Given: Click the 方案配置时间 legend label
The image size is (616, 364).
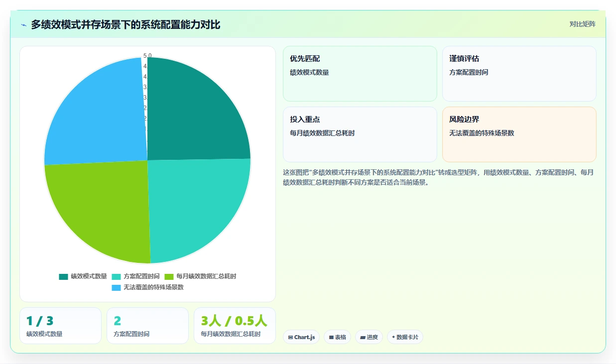Looking at the screenshot, I should click(x=141, y=276).
